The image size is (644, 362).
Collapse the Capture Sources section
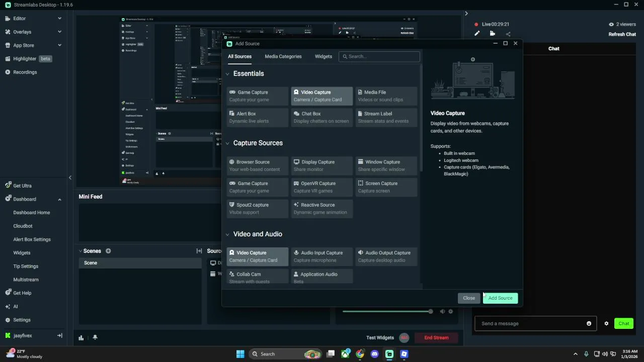pos(227,143)
